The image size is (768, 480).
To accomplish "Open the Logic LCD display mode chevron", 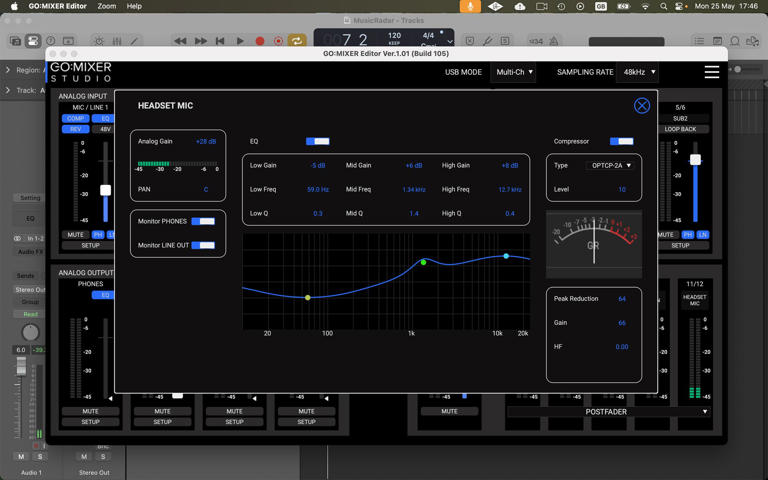I will click(450, 42).
